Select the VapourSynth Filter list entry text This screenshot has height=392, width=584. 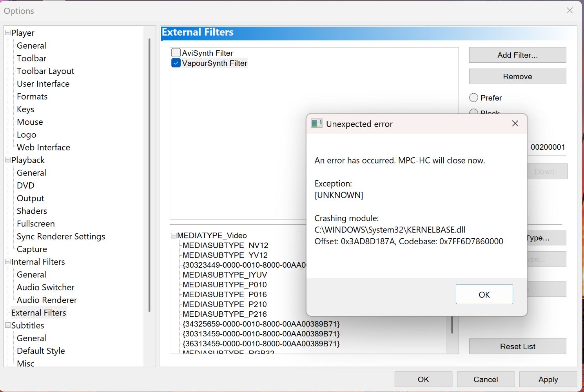pos(214,63)
